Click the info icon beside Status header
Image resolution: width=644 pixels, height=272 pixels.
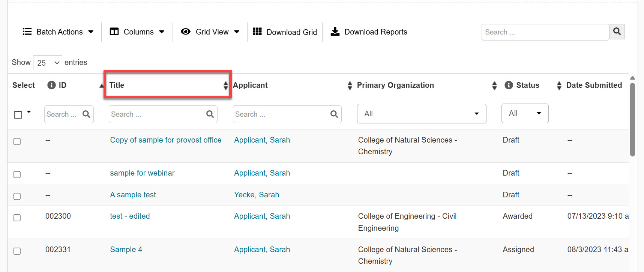point(509,85)
